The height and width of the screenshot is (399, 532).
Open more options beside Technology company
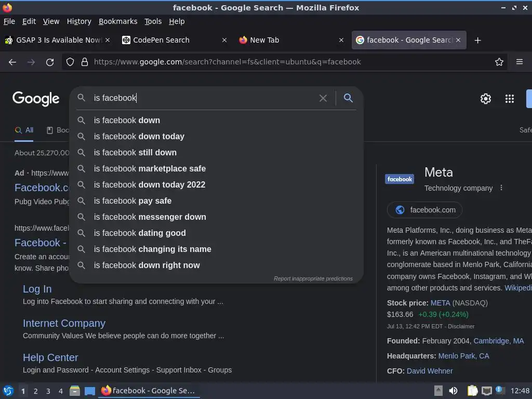(x=501, y=188)
